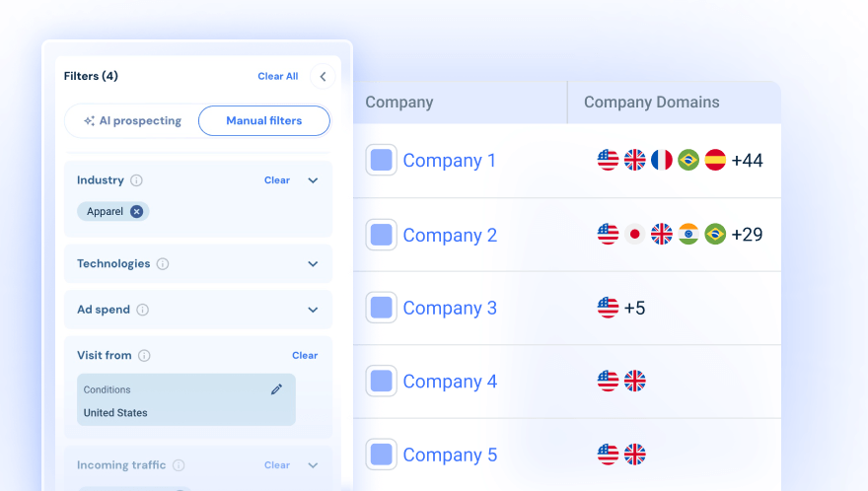Image resolution: width=868 pixels, height=491 pixels.
Task: Click the Company 1 logo thumbnail
Action: coord(382,160)
